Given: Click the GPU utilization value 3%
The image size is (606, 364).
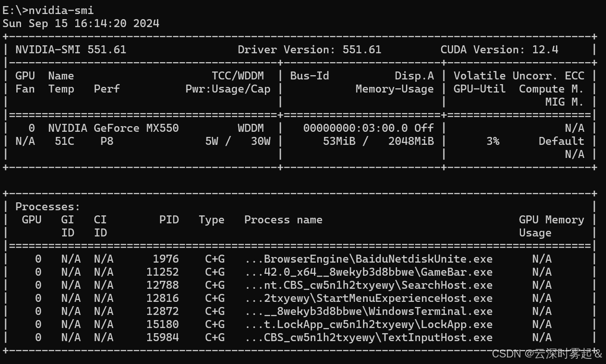Looking at the screenshot, I should click(x=492, y=141).
